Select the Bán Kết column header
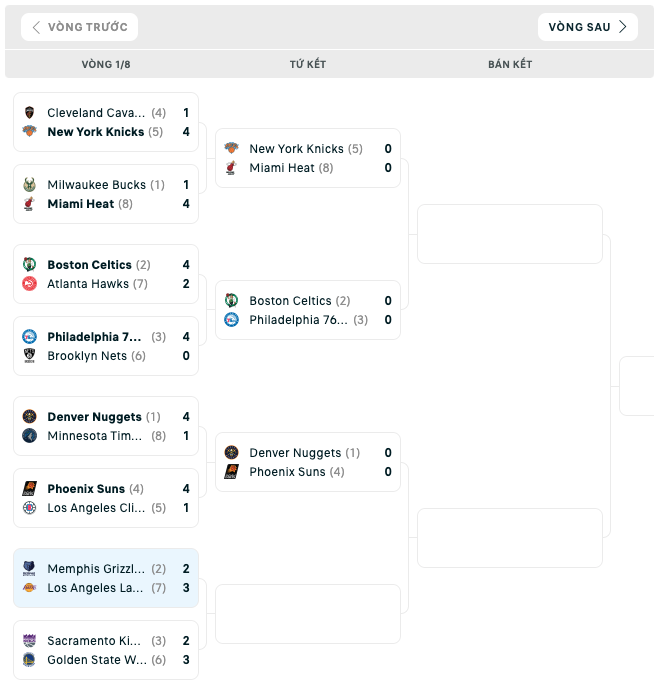Screen dimensions: 658x685 (510, 64)
